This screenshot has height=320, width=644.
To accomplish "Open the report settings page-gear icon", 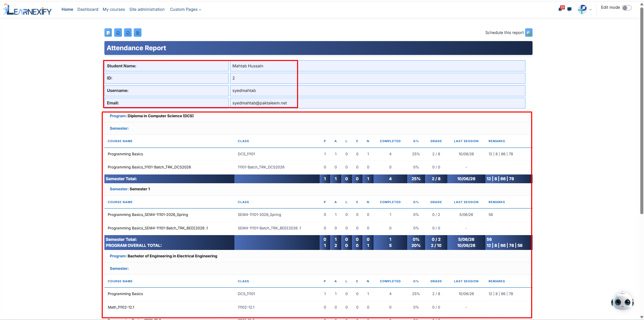I will tap(108, 33).
